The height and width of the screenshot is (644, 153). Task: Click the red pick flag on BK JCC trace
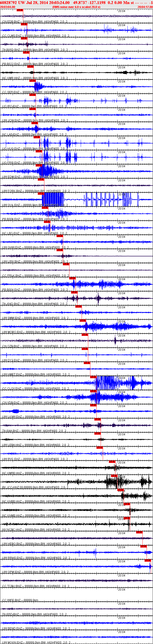coord(114,476)
